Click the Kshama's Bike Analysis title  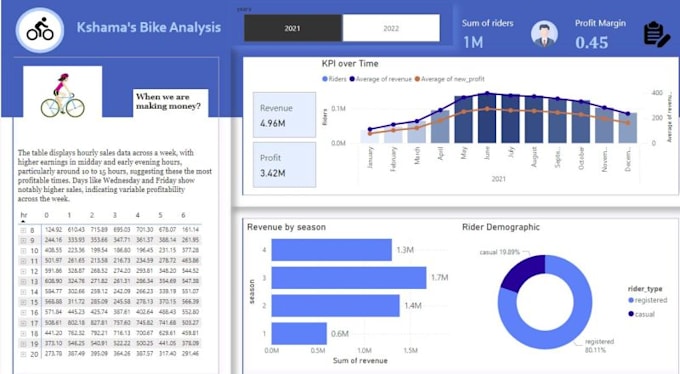(x=149, y=27)
